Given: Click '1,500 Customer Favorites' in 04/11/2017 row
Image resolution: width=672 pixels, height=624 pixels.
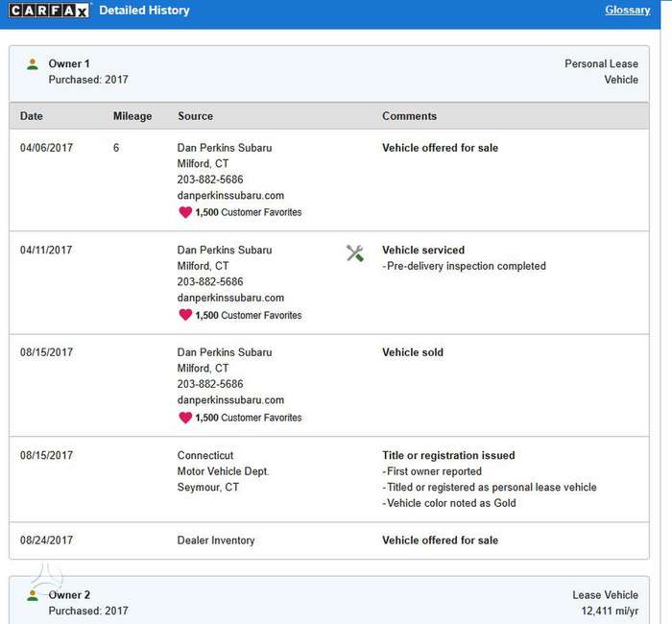Looking at the screenshot, I should pyautogui.click(x=249, y=315).
